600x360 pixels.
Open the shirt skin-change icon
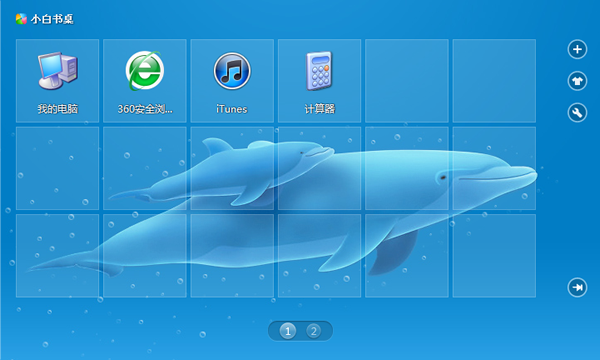tap(577, 81)
